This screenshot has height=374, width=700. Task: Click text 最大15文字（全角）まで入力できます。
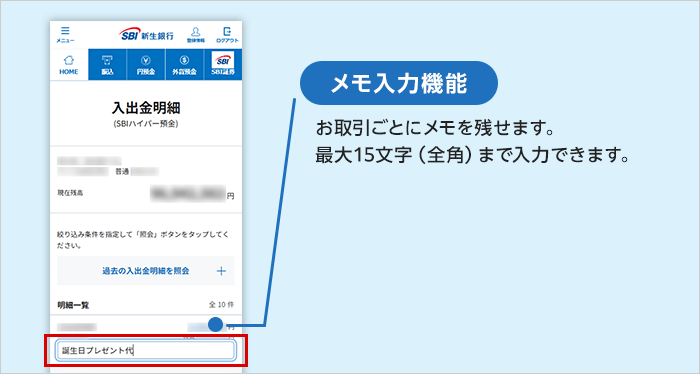[x=472, y=155]
